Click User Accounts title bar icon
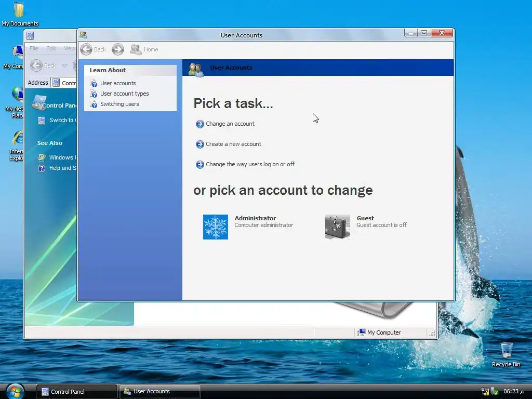Viewport: 532px width, 399px height. [x=84, y=35]
